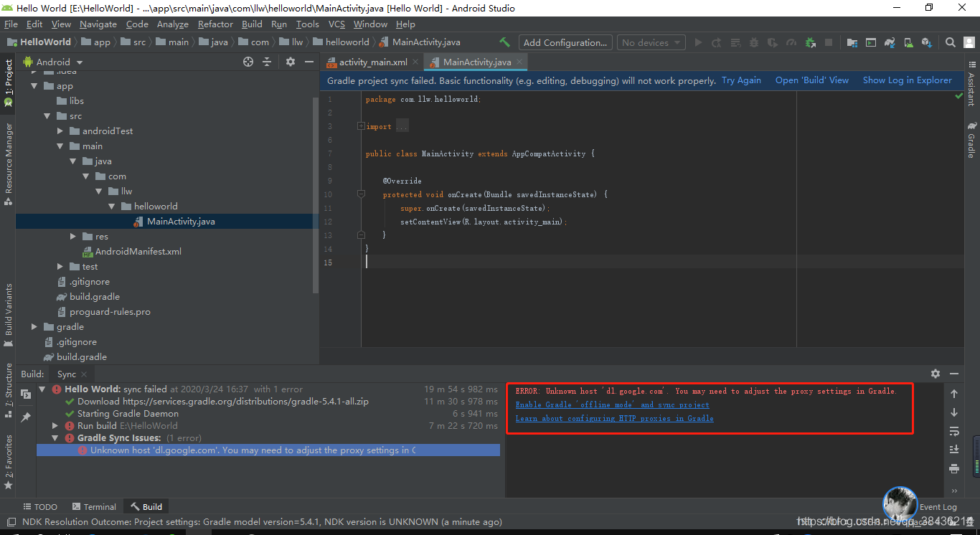The width and height of the screenshot is (980, 535).
Task: Open Project Structure from the toolbar icon
Action: 852,42
